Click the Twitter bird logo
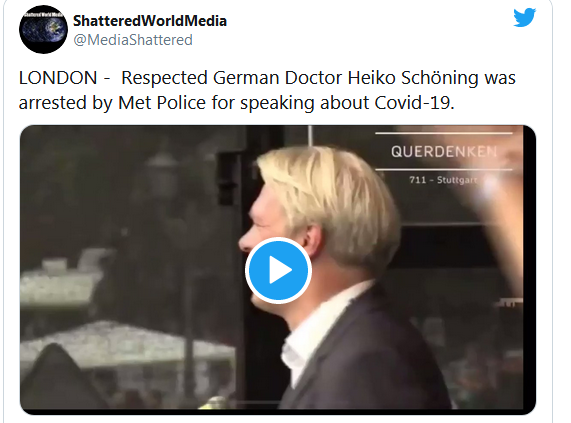 click(x=524, y=17)
